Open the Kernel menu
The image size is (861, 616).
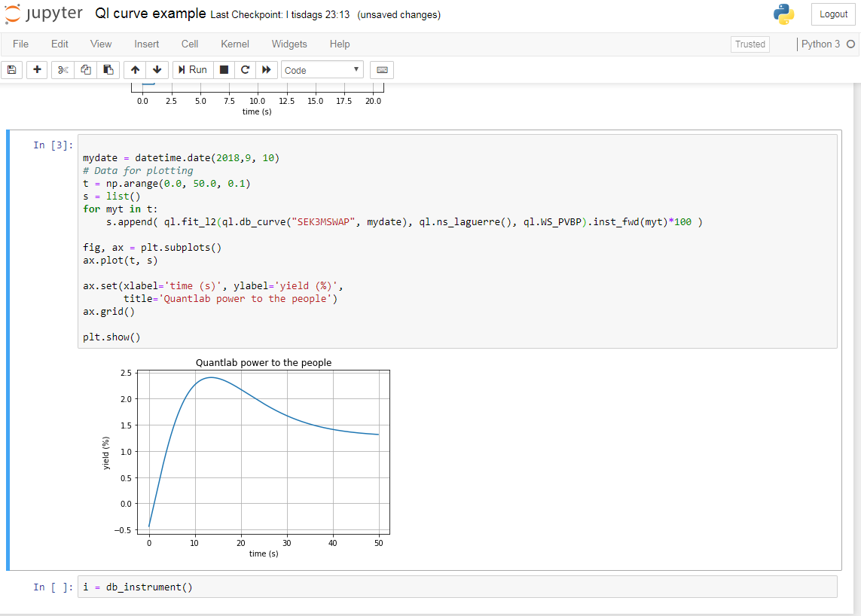(x=235, y=44)
